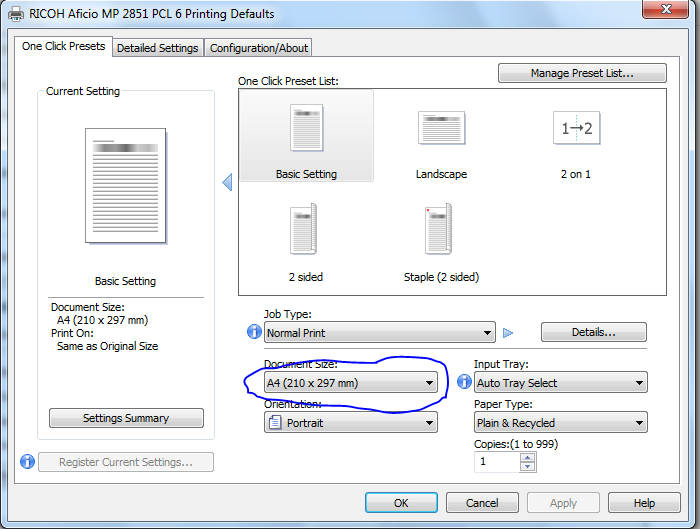
Task: Click the info icon beside Job Type
Action: pos(254,333)
